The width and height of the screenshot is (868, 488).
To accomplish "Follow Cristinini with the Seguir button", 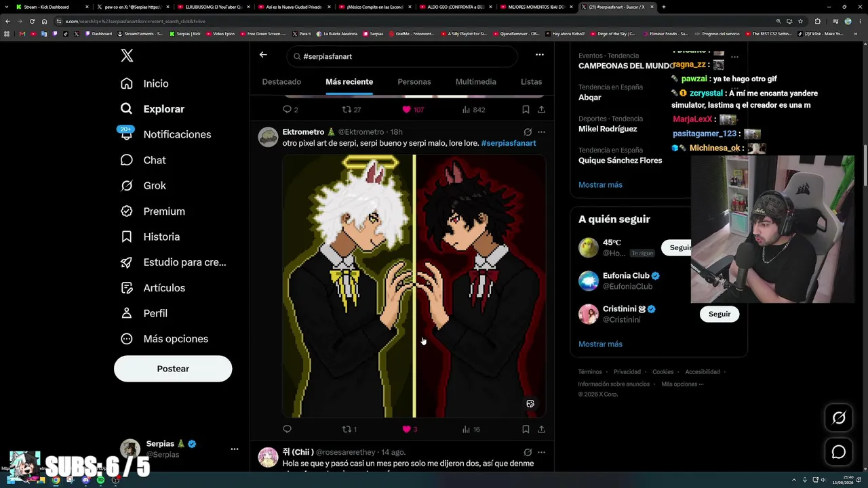I will (719, 314).
